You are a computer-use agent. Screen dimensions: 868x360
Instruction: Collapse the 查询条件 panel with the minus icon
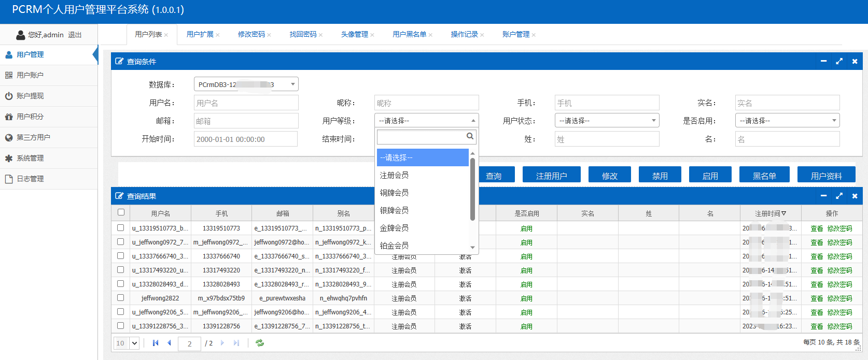click(x=823, y=61)
